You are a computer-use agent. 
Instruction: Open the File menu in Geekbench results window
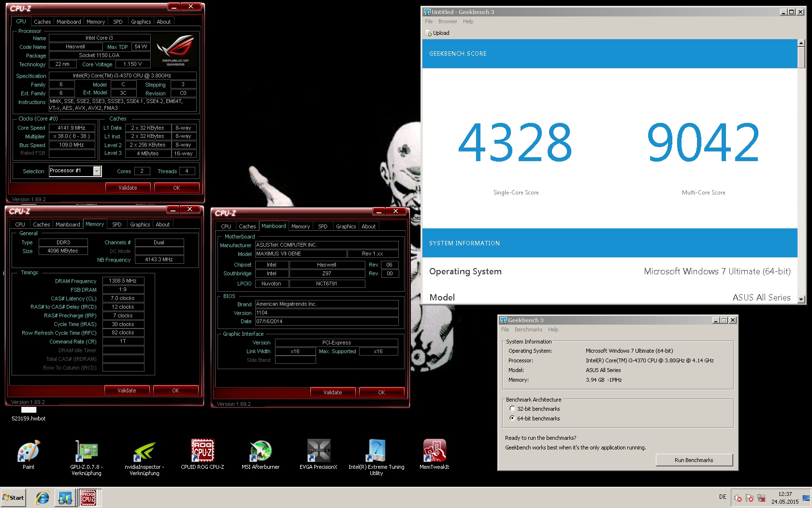click(x=429, y=21)
